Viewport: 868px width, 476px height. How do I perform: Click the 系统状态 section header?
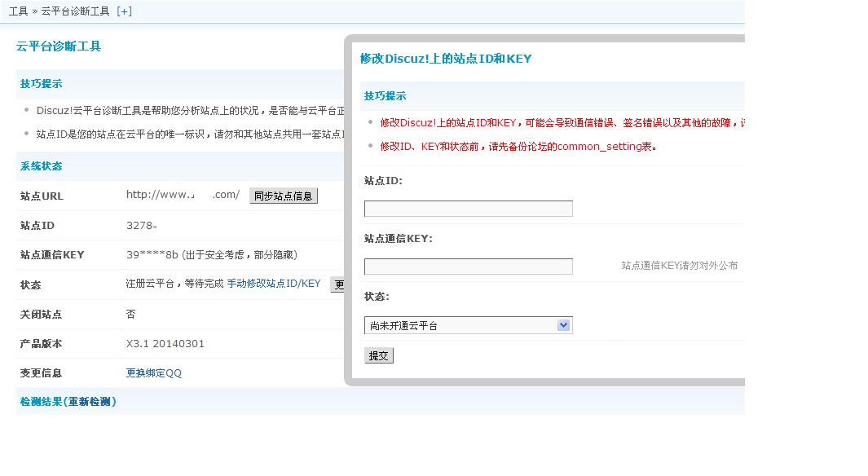pos(41,166)
